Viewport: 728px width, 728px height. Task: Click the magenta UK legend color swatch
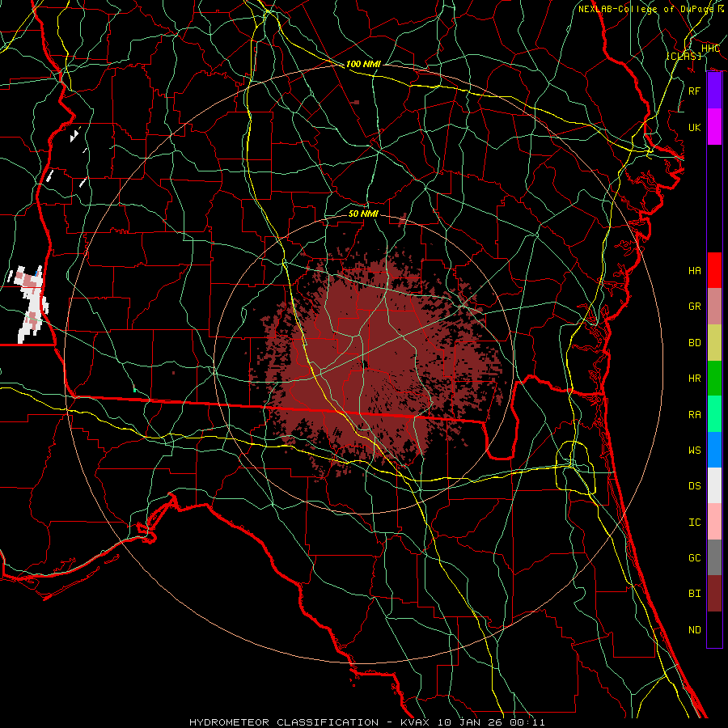(714, 127)
